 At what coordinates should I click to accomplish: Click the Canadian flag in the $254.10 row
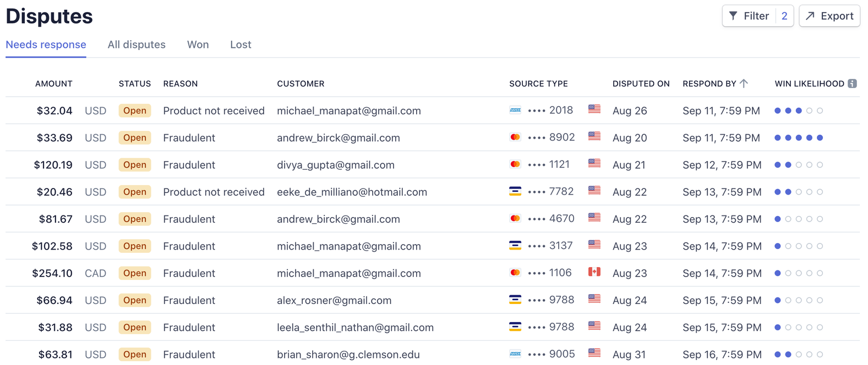tap(594, 272)
